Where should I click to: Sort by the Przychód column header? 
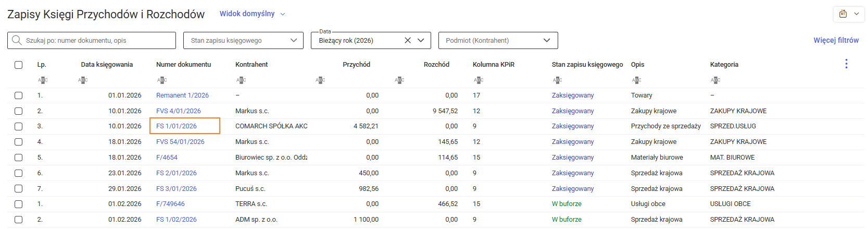(356, 65)
